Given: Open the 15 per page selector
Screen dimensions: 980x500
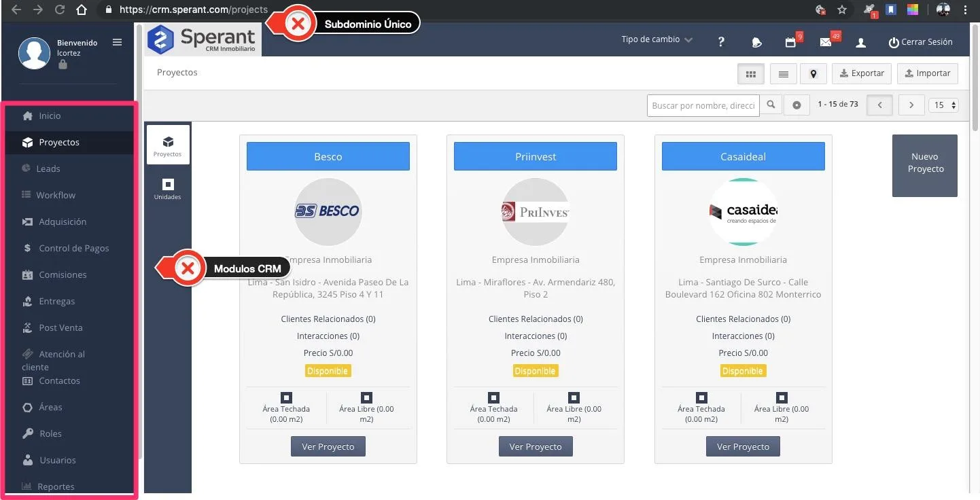Looking at the screenshot, I should [x=943, y=105].
